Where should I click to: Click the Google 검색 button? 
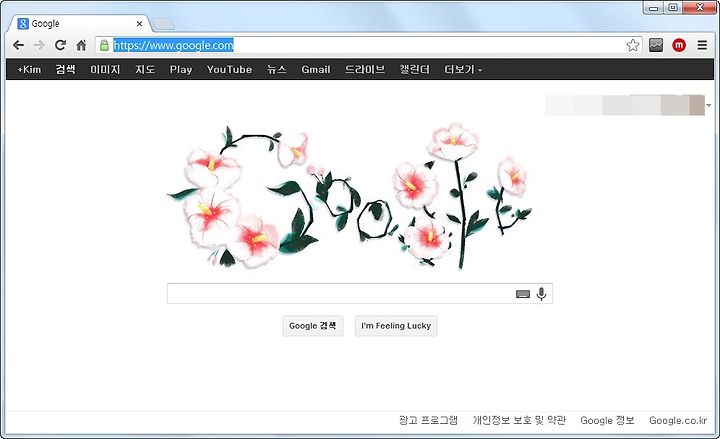point(313,326)
